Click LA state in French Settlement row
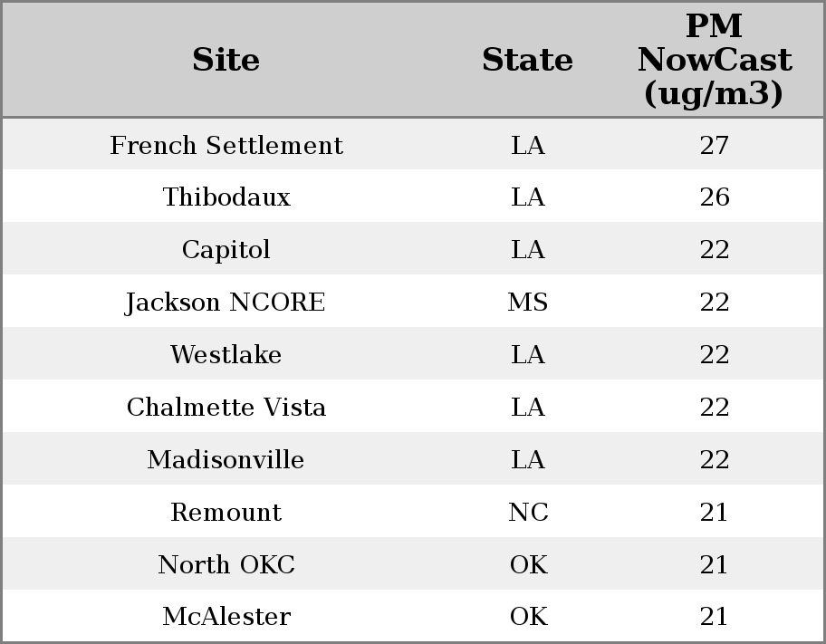This screenshot has height=644, width=826. tap(528, 145)
